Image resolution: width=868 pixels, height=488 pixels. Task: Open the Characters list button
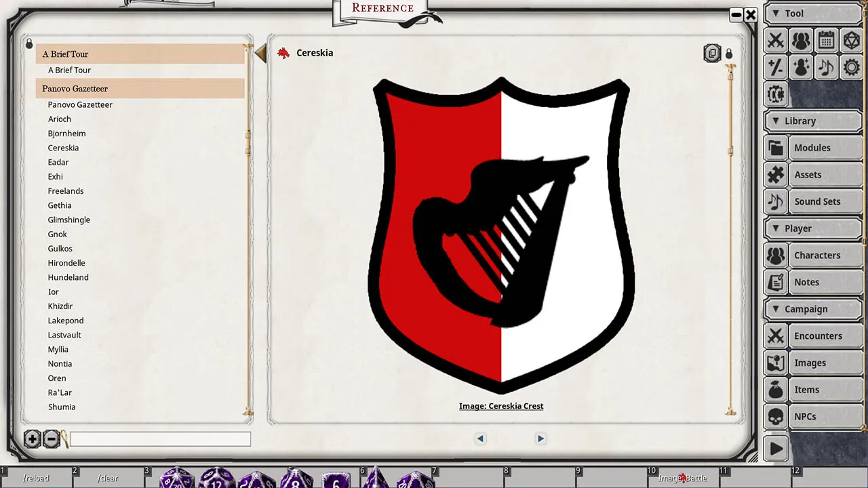click(x=825, y=256)
